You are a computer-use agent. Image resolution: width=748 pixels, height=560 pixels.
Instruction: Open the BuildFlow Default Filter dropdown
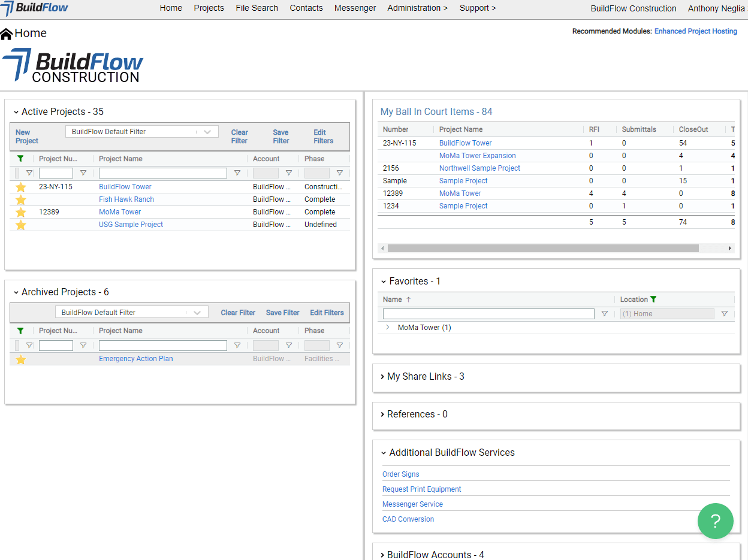208,131
